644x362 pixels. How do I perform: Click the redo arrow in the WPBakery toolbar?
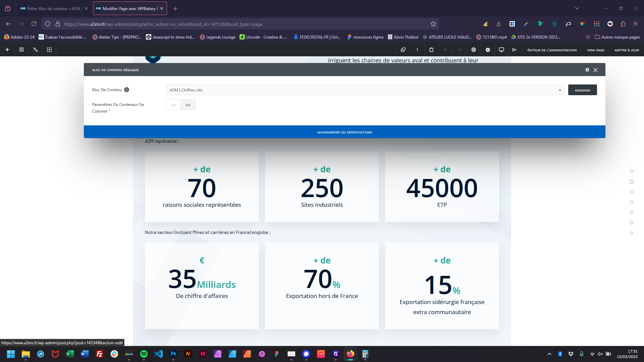(x=460, y=50)
